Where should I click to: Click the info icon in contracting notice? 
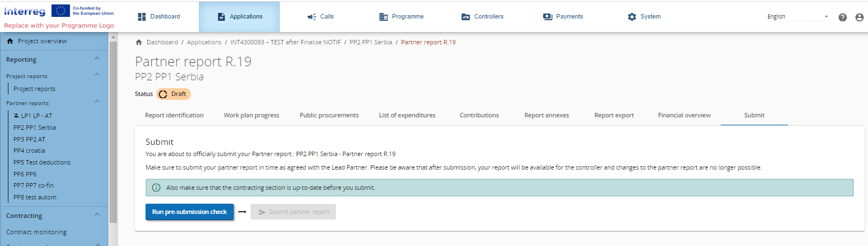156,188
